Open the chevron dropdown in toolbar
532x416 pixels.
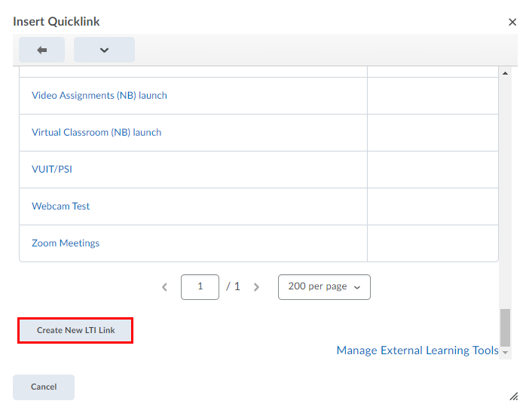104,50
